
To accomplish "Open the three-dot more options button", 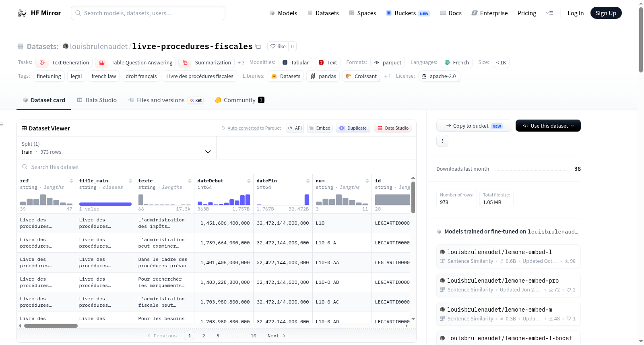I will (442, 141).
